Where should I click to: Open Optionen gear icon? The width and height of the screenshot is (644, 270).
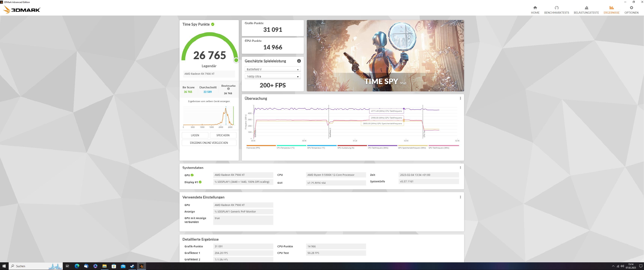tap(631, 8)
